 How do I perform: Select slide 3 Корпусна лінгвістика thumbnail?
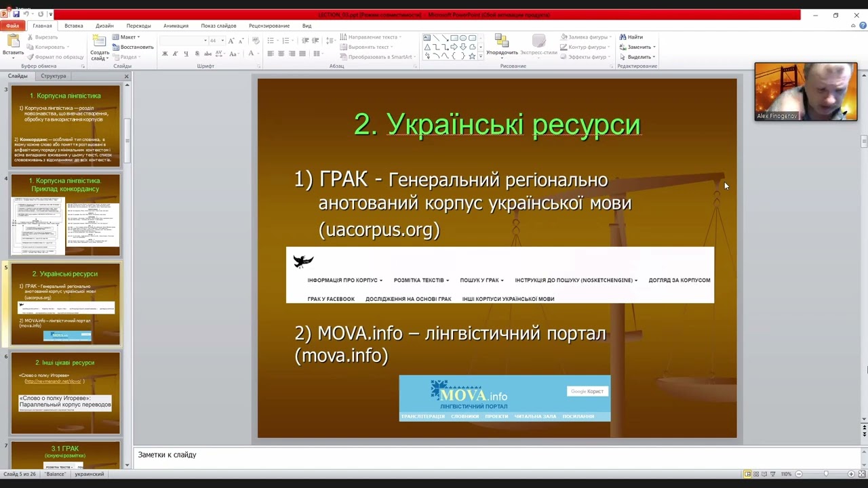coord(65,126)
